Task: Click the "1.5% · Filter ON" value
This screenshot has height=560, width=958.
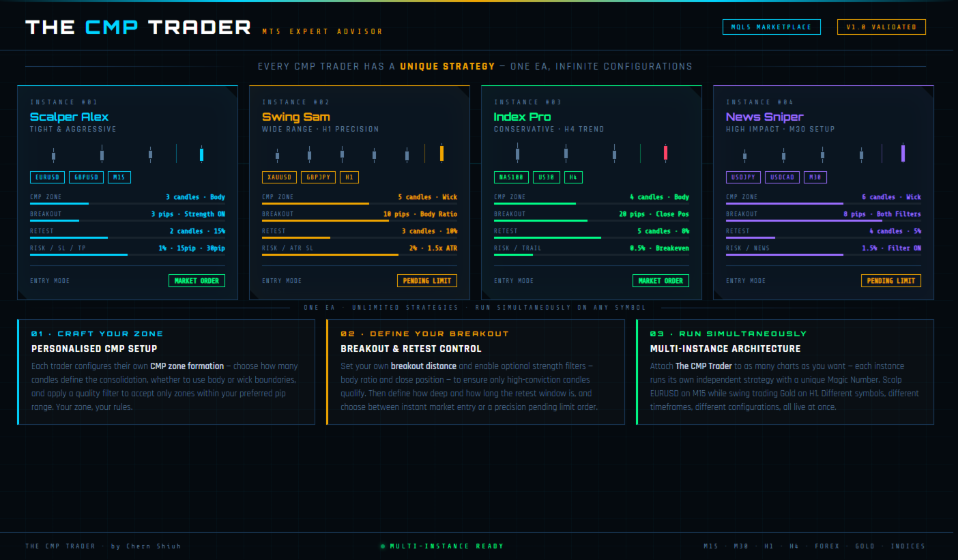Action: coord(891,248)
